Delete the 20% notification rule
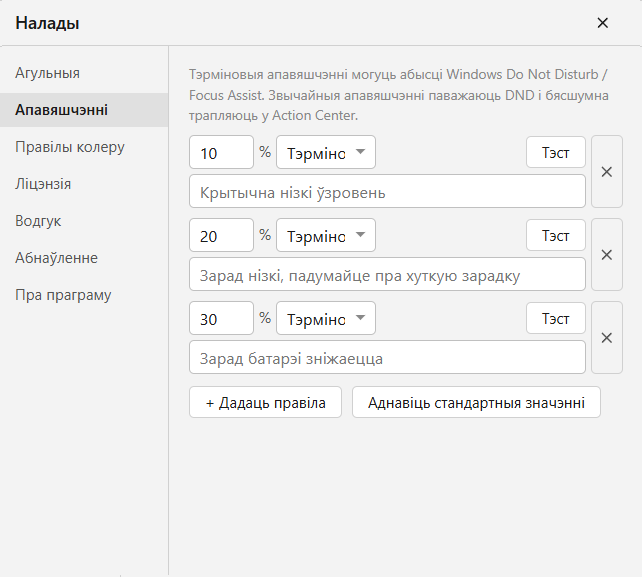The height and width of the screenshot is (577, 642). tap(607, 255)
